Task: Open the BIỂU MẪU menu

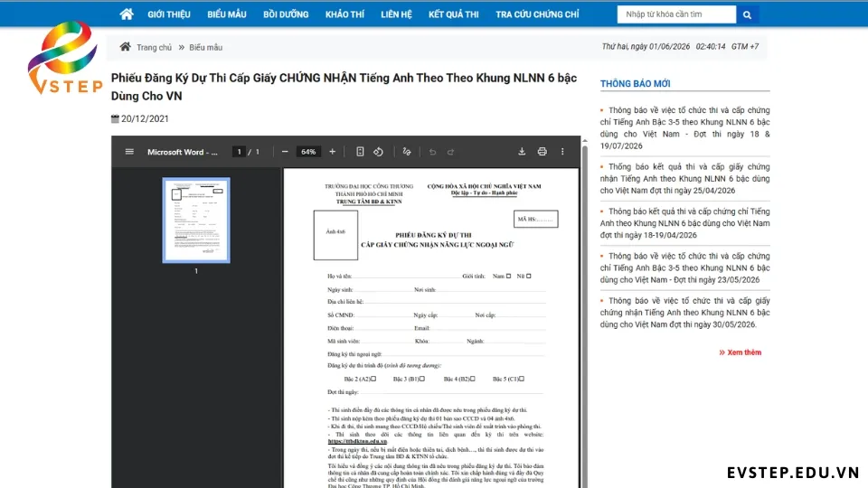Action: (x=227, y=14)
